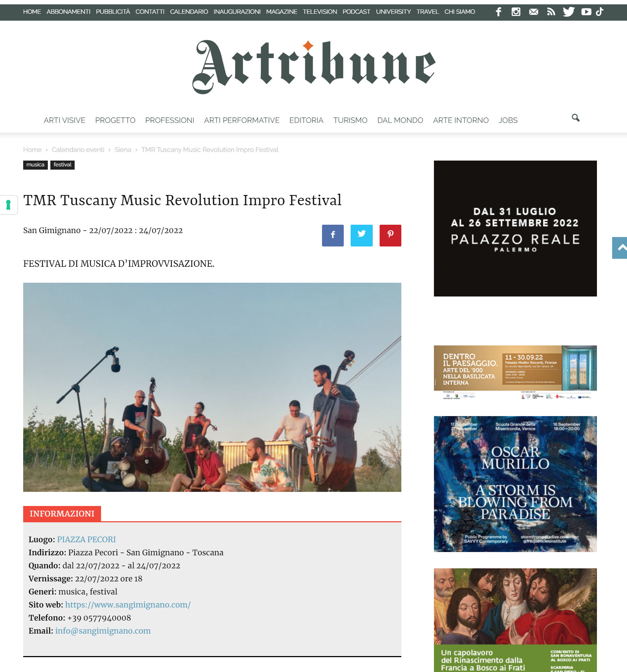Open the Facebook icon in top bar
Image resolution: width=627 pixels, height=672 pixels.
click(498, 12)
